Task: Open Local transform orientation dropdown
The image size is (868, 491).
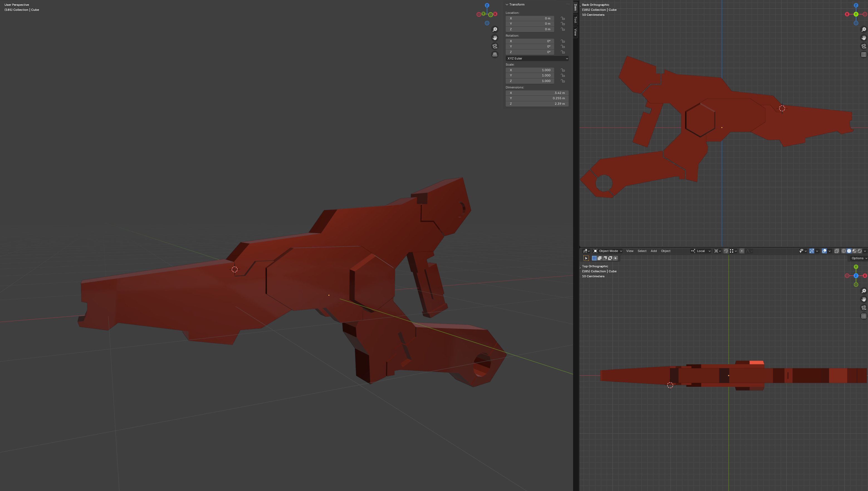Action: pos(701,251)
